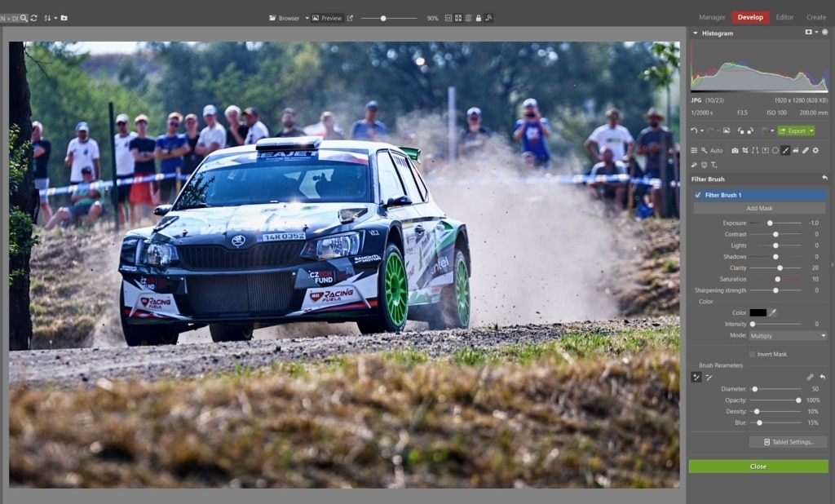Screen dimensions: 835x504
Task: Select the Align Lines tool
Action: click(x=755, y=151)
